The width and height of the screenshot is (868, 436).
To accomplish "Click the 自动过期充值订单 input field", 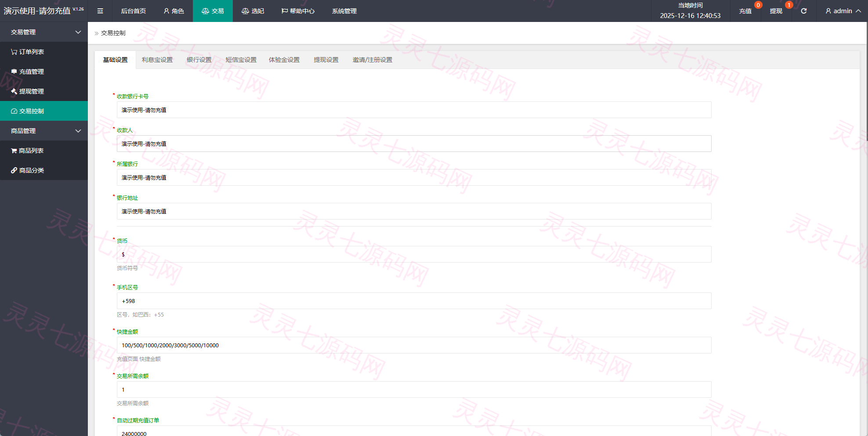I will pyautogui.click(x=414, y=431).
